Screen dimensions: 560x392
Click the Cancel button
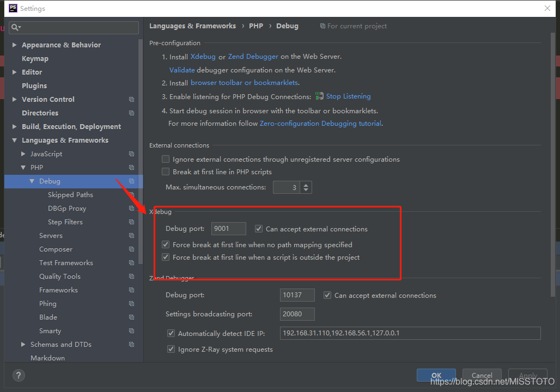[482, 375]
